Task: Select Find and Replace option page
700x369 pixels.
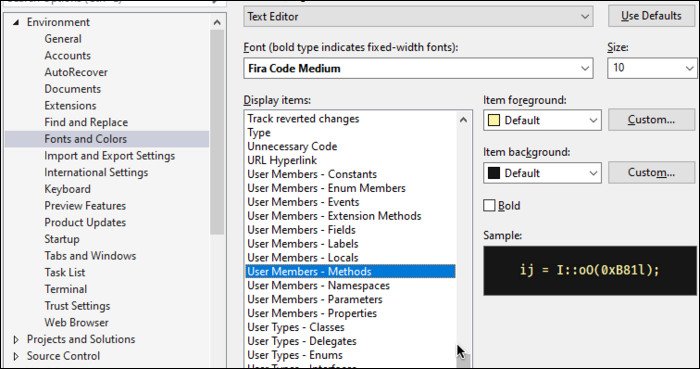Action: [x=86, y=122]
